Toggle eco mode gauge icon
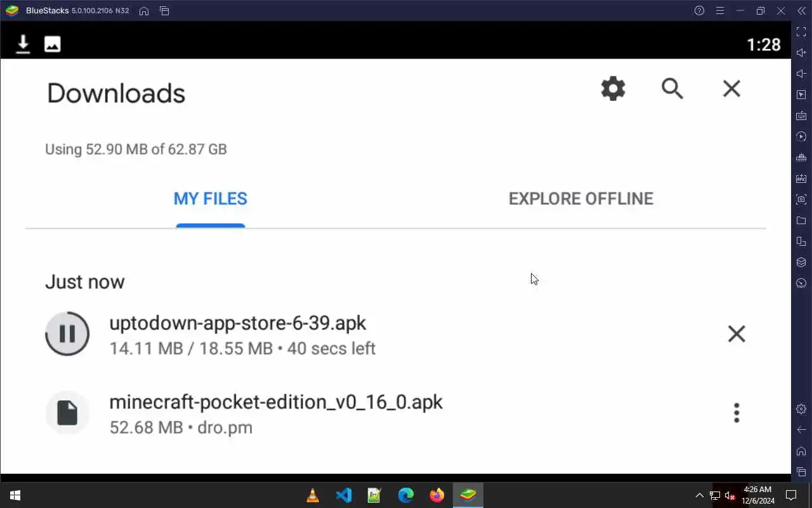812x508 pixels. [801, 283]
